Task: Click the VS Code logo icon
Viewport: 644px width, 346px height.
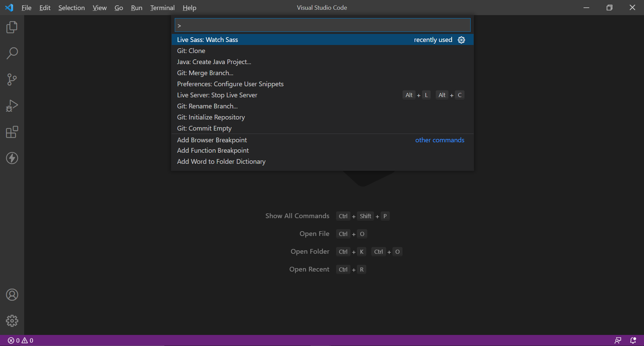Action: click(9, 7)
